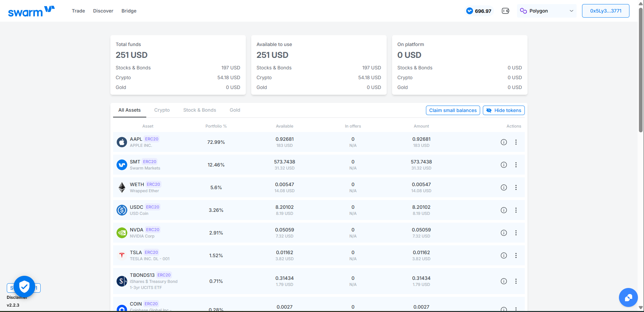This screenshot has height=312, width=644.
Task: Show info for WETH asset
Action: pos(503,187)
